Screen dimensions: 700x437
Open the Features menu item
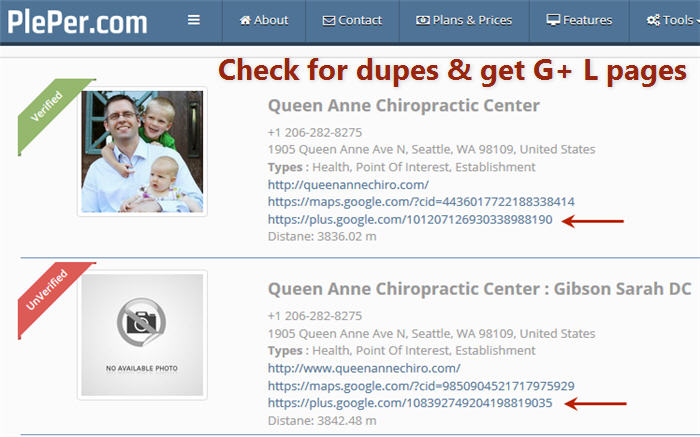pos(579,20)
